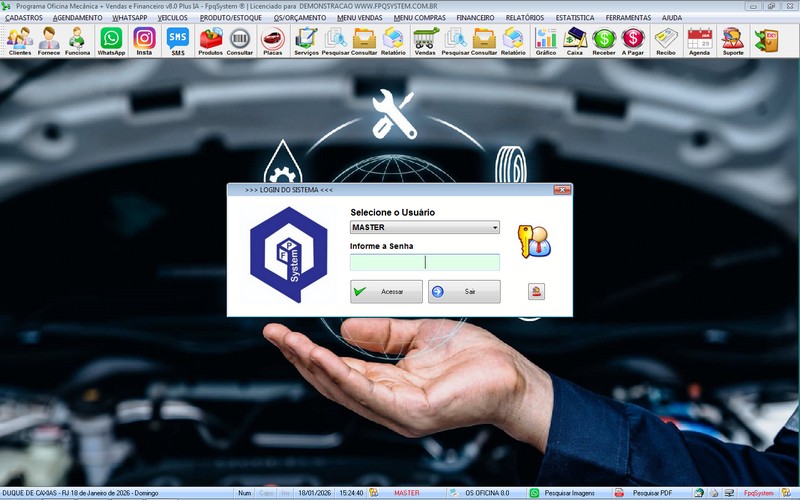Click the Informe a Senha password field

point(424,263)
